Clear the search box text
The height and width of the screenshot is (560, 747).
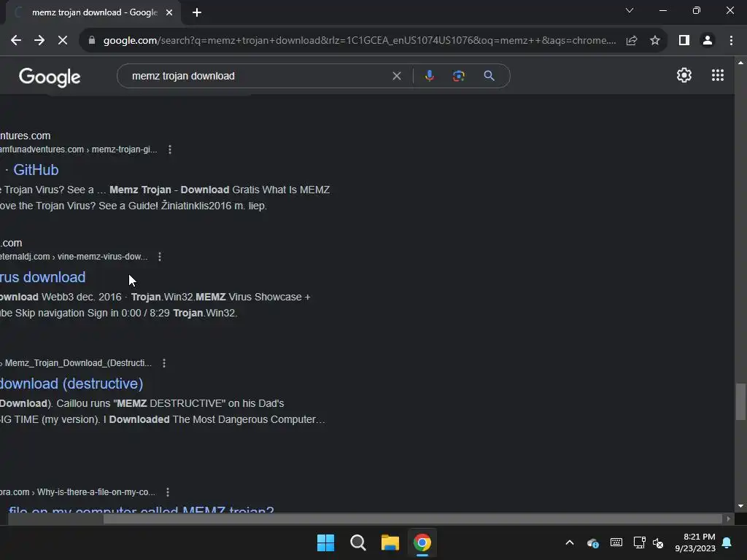pos(396,76)
